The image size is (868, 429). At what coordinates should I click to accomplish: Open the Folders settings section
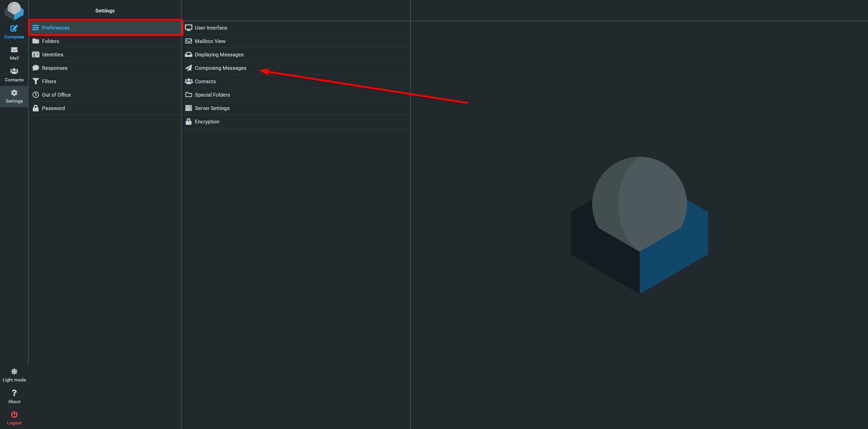tap(50, 41)
